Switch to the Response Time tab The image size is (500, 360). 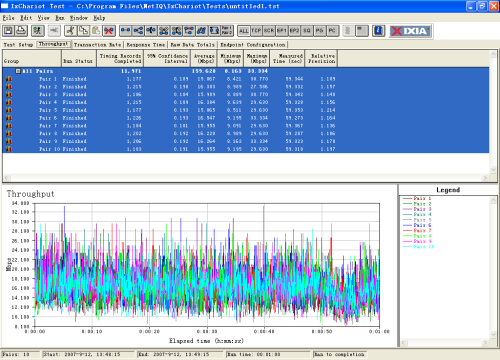point(146,45)
